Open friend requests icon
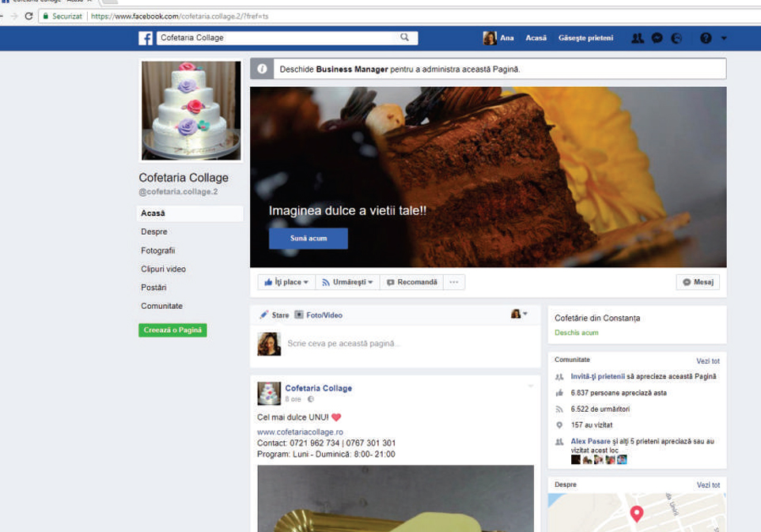The image size is (761, 532). click(638, 38)
